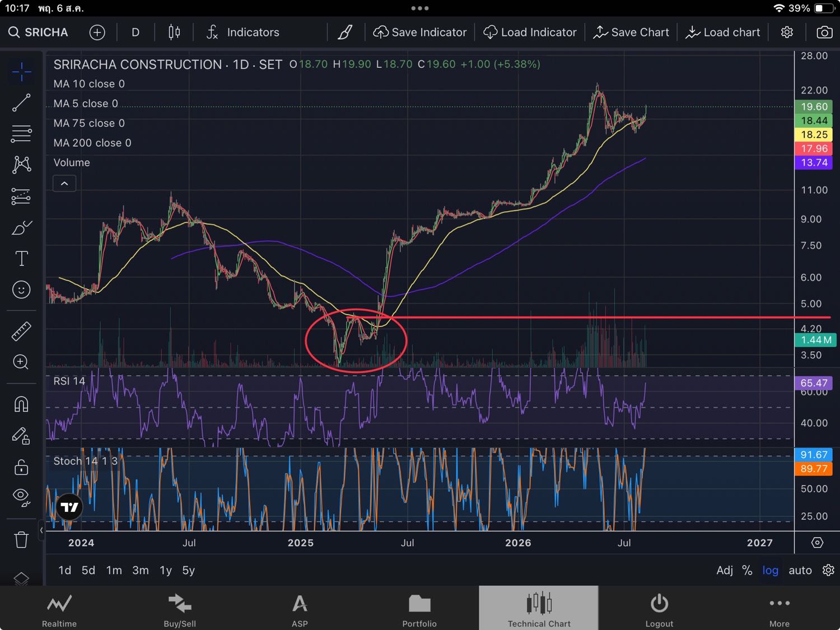Image resolution: width=840 pixels, height=630 pixels.
Task: Choose the XABCD pattern tool
Action: point(21,164)
